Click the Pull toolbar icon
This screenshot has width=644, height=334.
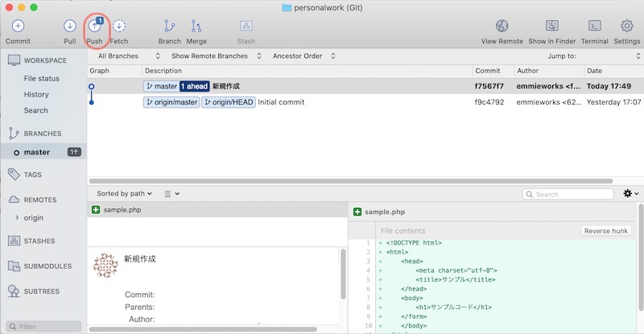(x=70, y=26)
